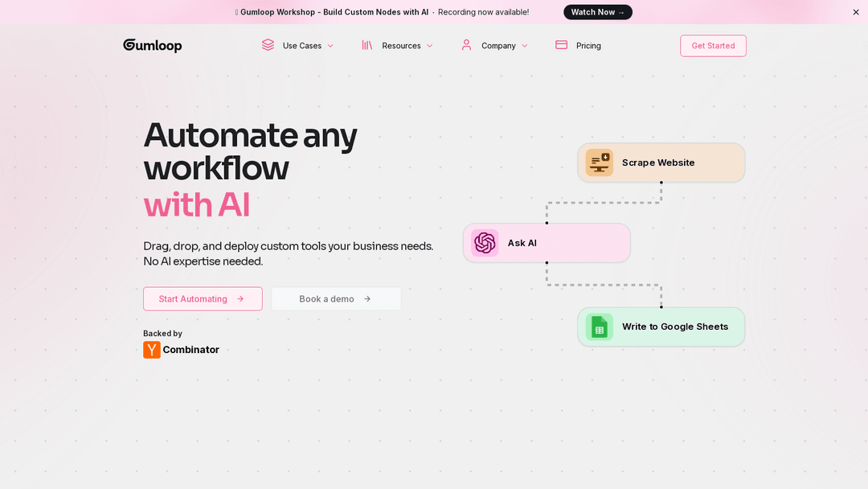Go to the Pricing page

click(x=578, y=45)
